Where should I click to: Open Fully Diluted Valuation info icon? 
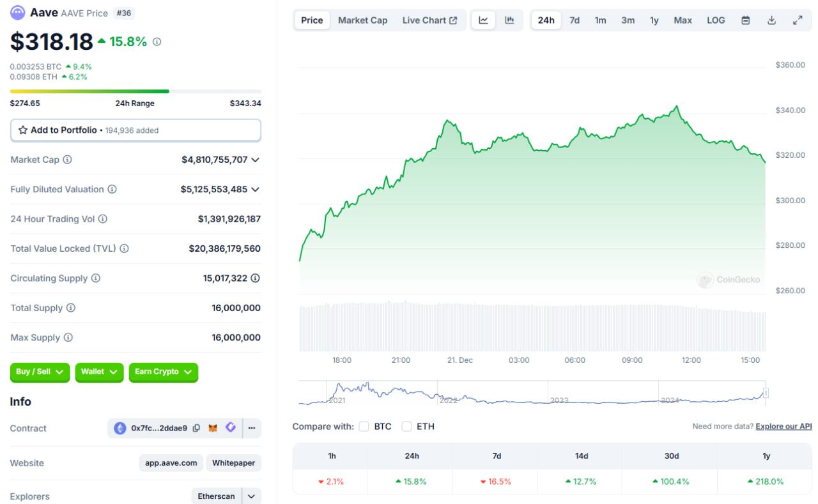(112, 190)
